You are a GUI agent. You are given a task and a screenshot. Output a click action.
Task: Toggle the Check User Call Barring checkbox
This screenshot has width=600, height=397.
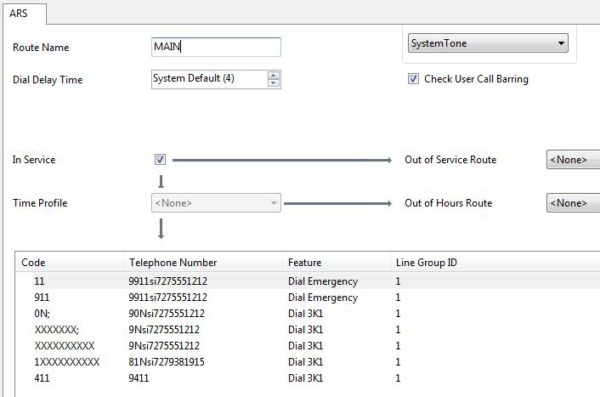[413, 79]
